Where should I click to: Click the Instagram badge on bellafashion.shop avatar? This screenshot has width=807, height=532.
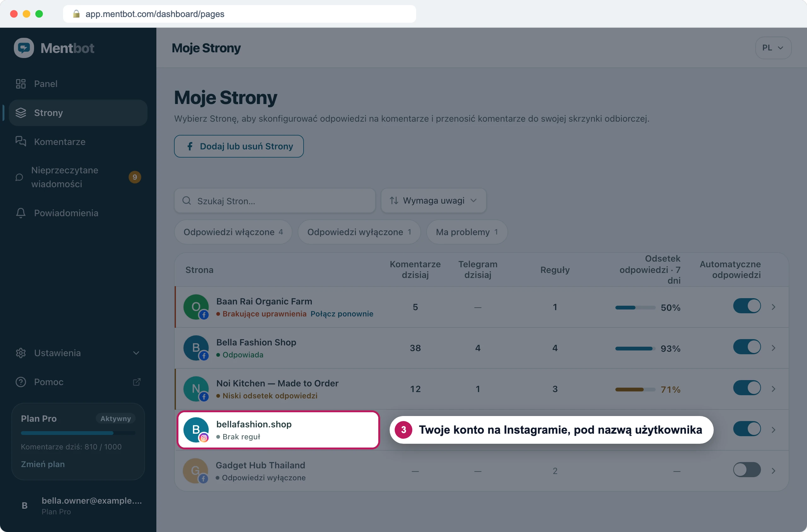click(204, 438)
